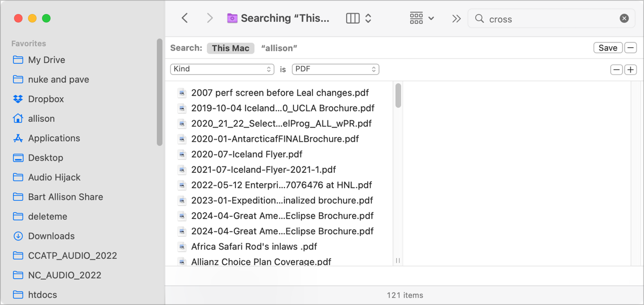Remove the Kind search criteria row
The width and height of the screenshot is (644, 305).
pos(617,70)
